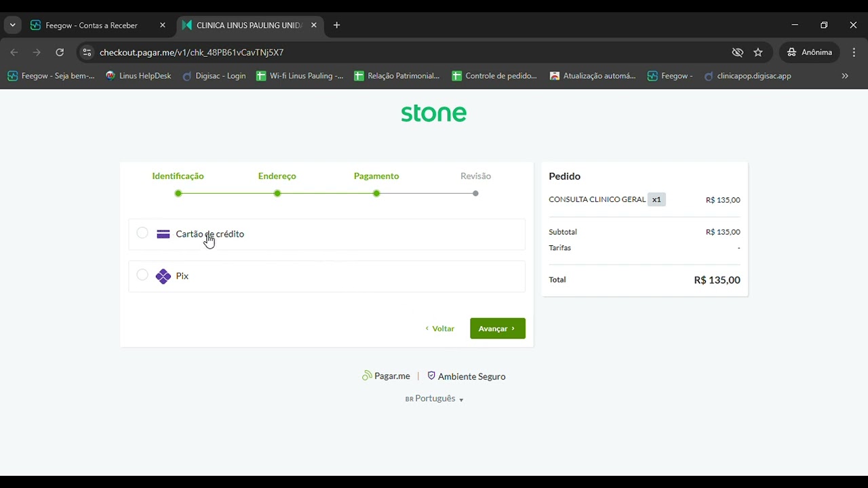Click the Pagar.me logo link

coord(386,376)
